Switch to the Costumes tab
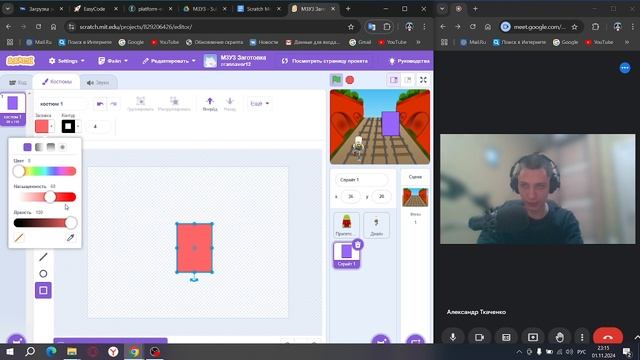640x360 pixels. click(56, 82)
